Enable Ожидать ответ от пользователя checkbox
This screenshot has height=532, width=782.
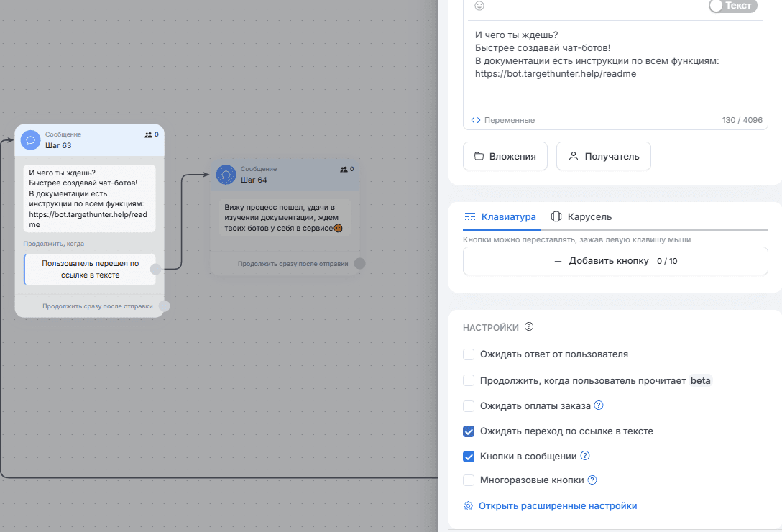click(x=469, y=354)
